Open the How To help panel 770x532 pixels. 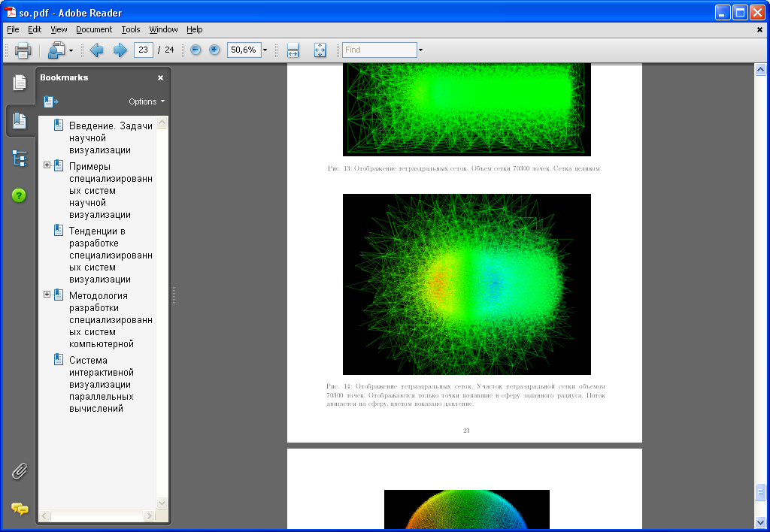(x=19, y=196)
